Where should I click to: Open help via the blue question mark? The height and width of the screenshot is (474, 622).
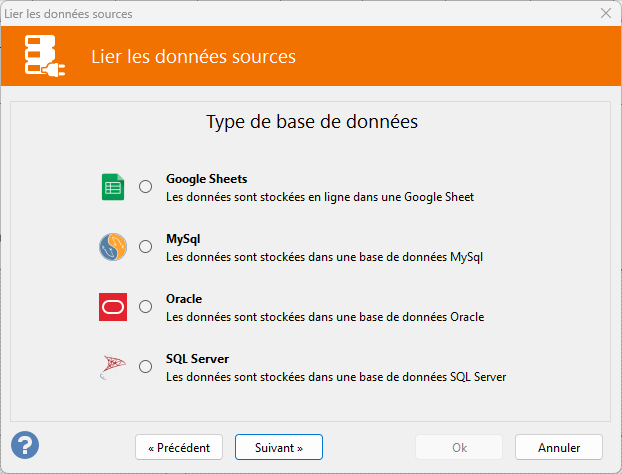(x=25, y=445)
